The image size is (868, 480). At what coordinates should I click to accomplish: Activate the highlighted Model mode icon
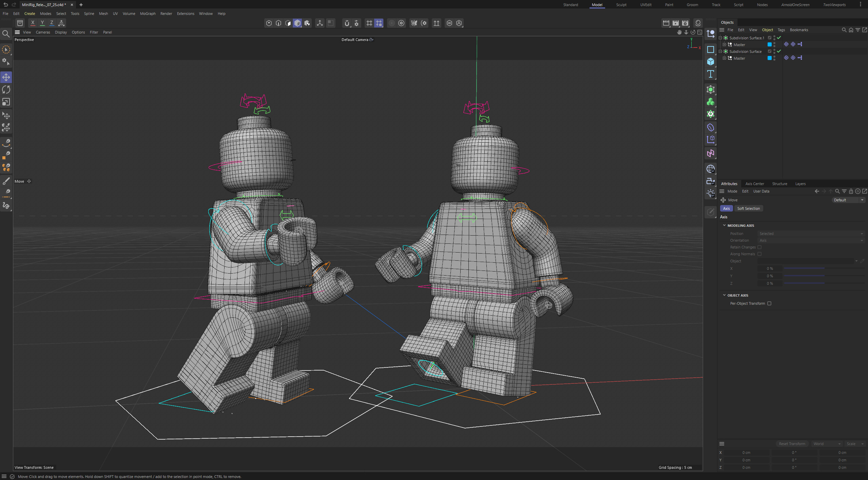tap(297, 23)
